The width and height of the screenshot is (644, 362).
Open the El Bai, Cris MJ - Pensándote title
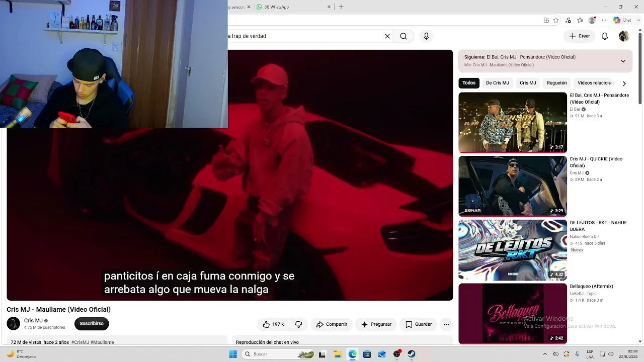coord(599,99)
